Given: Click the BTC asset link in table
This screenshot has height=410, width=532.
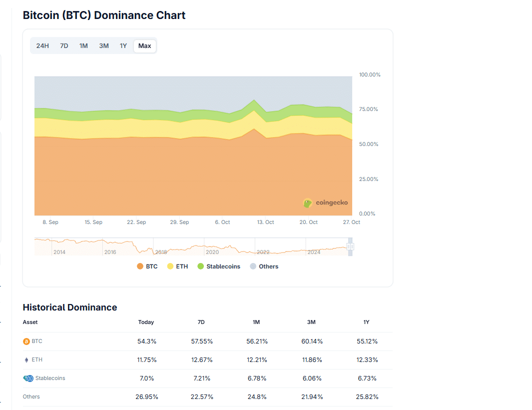Looking at the screenshot, I should click(37, 341).
